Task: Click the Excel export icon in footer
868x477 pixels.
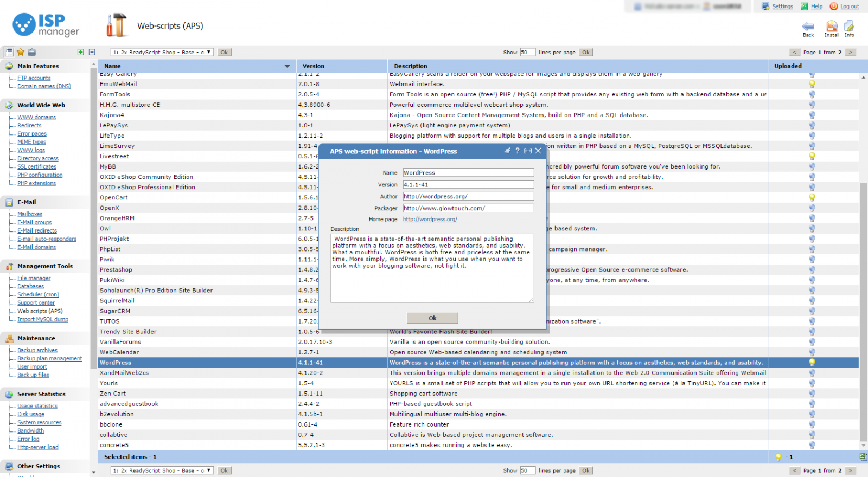Action: point(863,457)
